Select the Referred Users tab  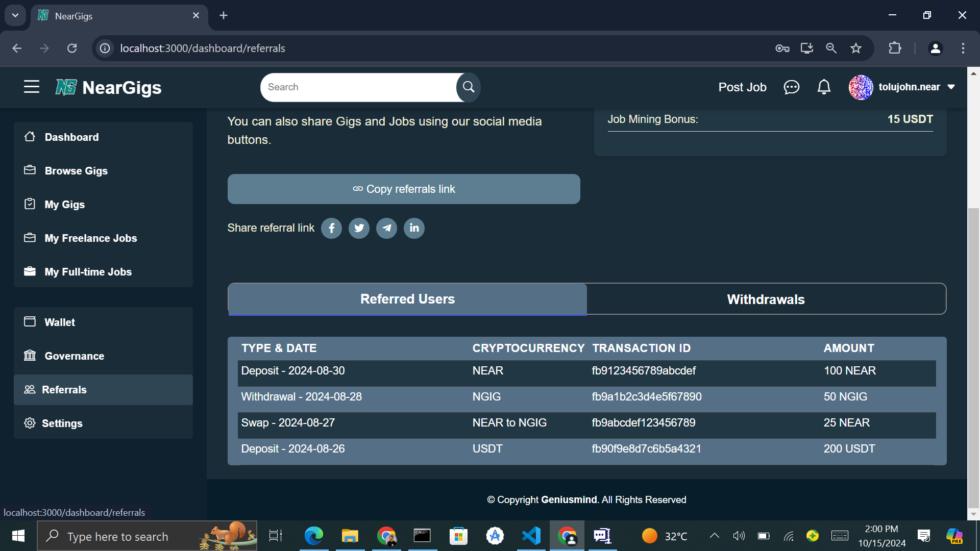[x=407, y=299]
